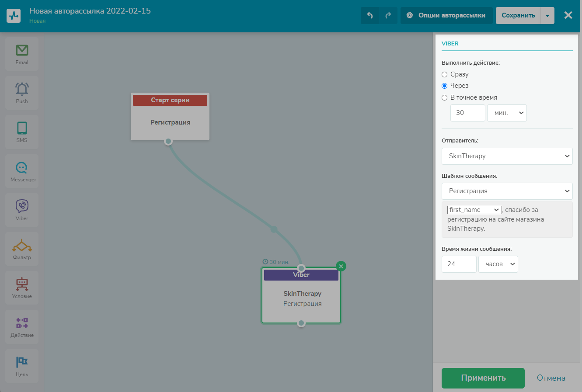582x392 pixels.
Task: Click the Сохранить button
Action: pos(518,15)
